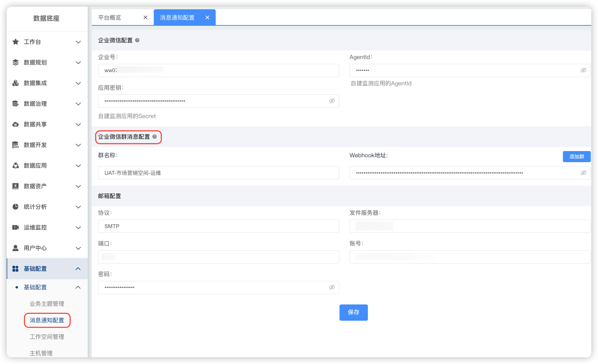The height and width of the screenshot is (364, 598).
Task: Toggle visibility of the Webhook地址 field
Action: pos(583,173)
